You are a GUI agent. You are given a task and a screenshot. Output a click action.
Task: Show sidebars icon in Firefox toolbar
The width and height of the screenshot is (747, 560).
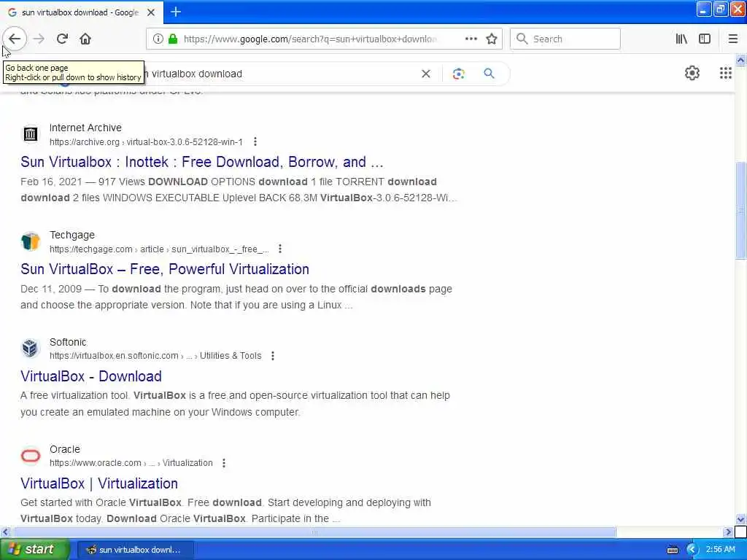click(x=705, y=39)
